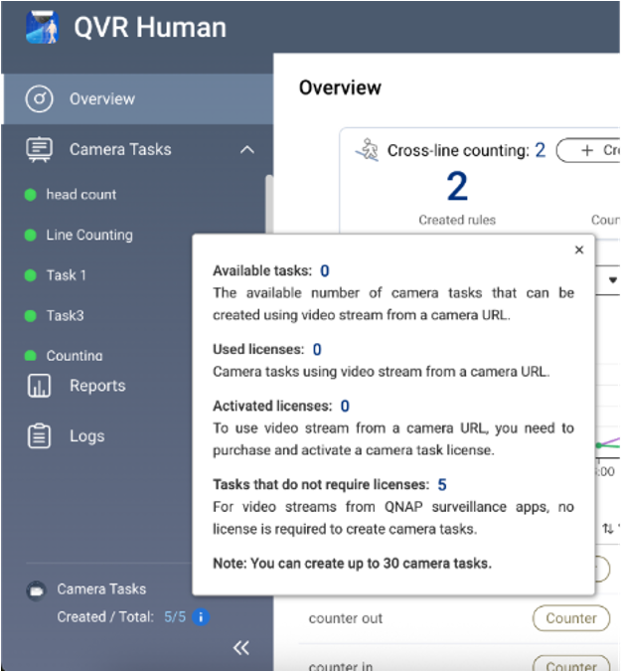Collapse the sidebar with the double arrow
The width and height of the screenshot is (622, 672).
click(x=240, y=648)
